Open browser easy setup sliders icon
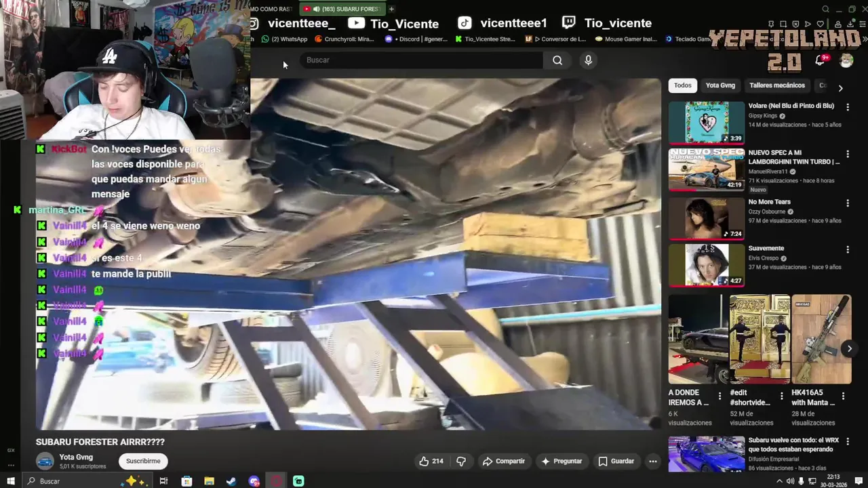Screen dimensions: 868x488 click(863, 24)
